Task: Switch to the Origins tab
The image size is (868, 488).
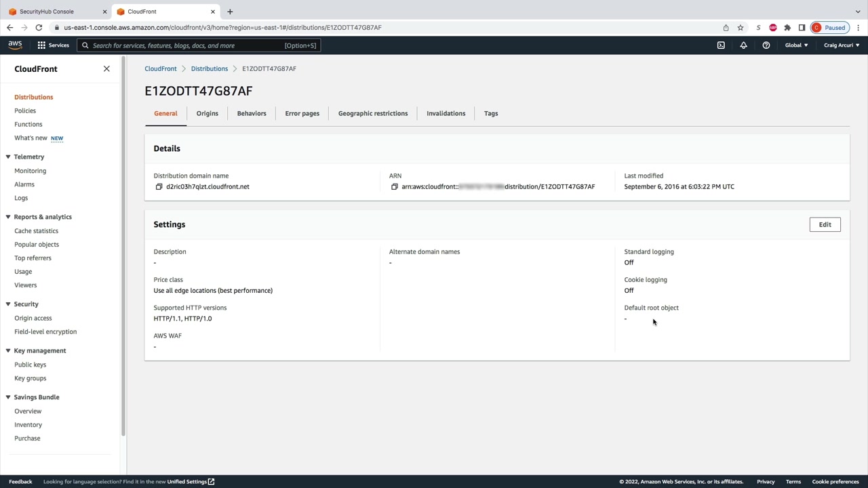Action: tap(208, 114)
